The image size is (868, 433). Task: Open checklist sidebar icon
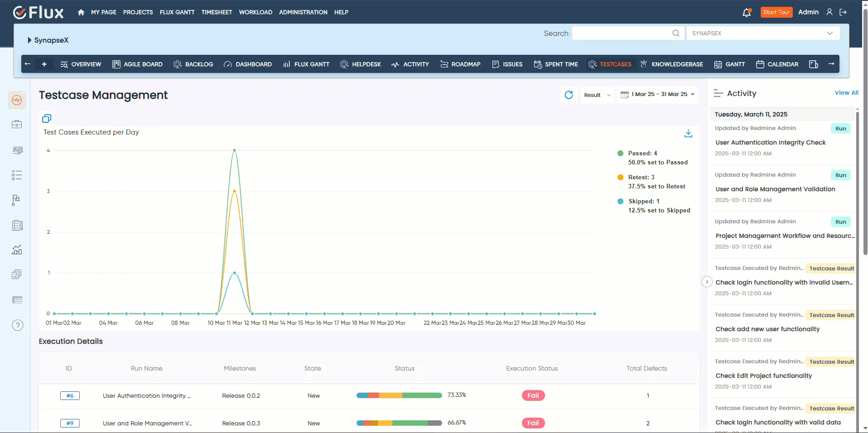pyautogui.click(x=17, y=175)
